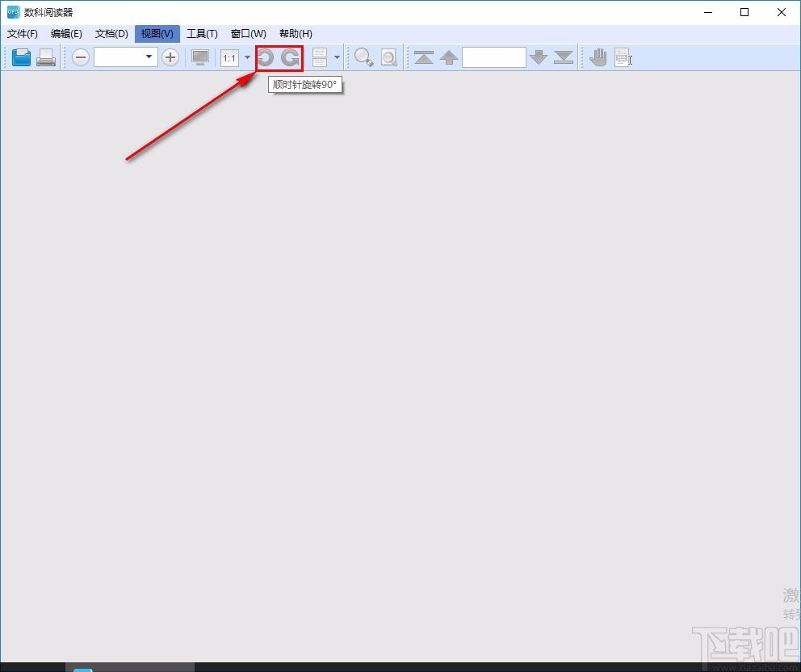
Task: Select the hand pan tool
Action: (598, 57)
